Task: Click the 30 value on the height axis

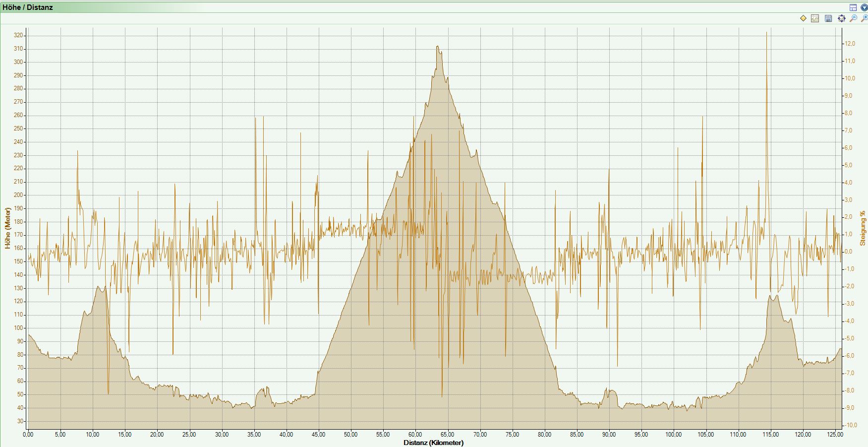Action: [x=20, y=421]
